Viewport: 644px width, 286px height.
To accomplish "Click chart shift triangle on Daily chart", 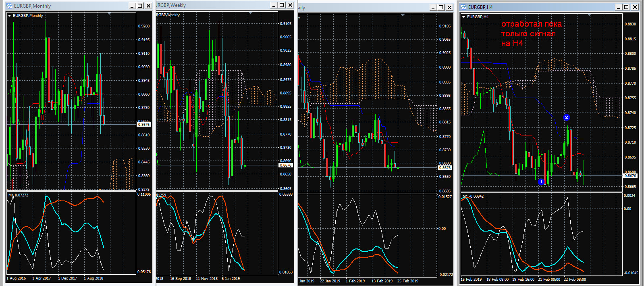I will [403, 15].
